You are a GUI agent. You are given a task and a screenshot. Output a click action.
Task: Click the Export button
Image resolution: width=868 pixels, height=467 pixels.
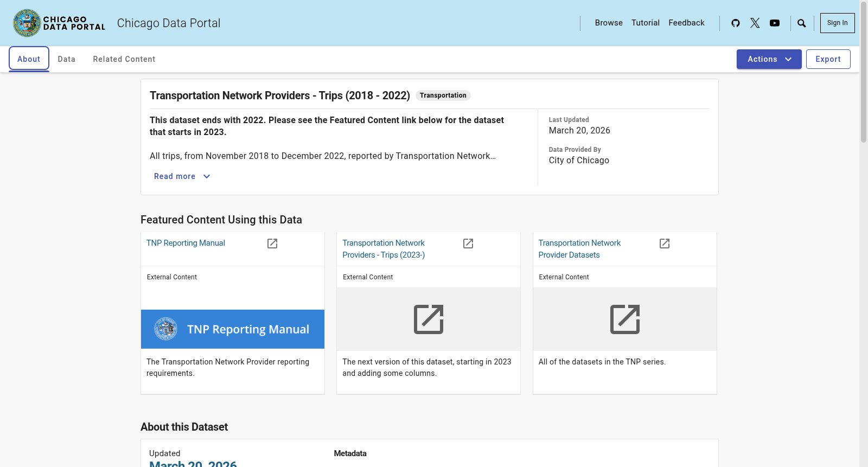(828, 59)
